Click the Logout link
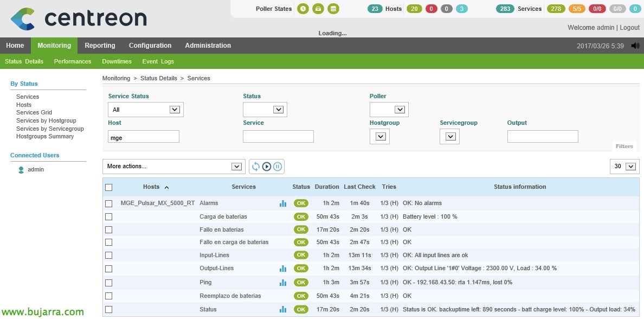The width and height of the screenshot is (644, 319). (x=629, y=28)
